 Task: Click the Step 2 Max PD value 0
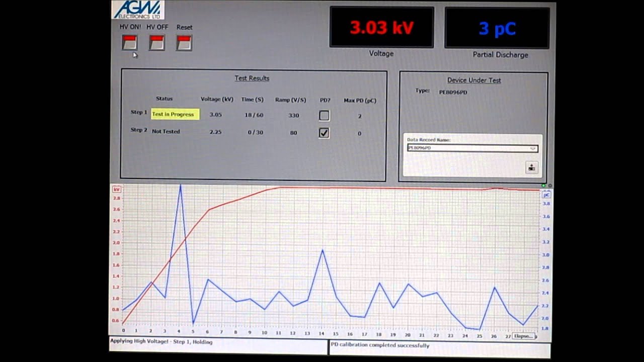click(359, 133)
